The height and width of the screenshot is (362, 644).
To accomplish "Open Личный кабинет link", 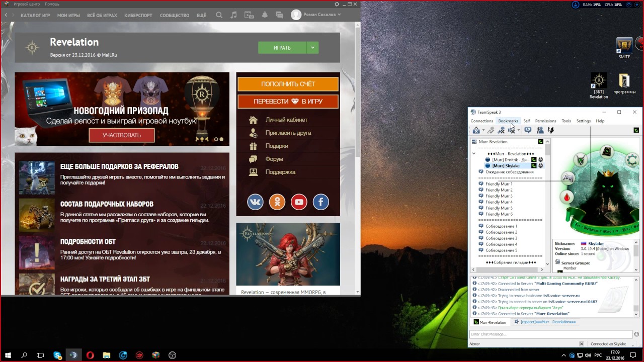I will tap(286, 120).
